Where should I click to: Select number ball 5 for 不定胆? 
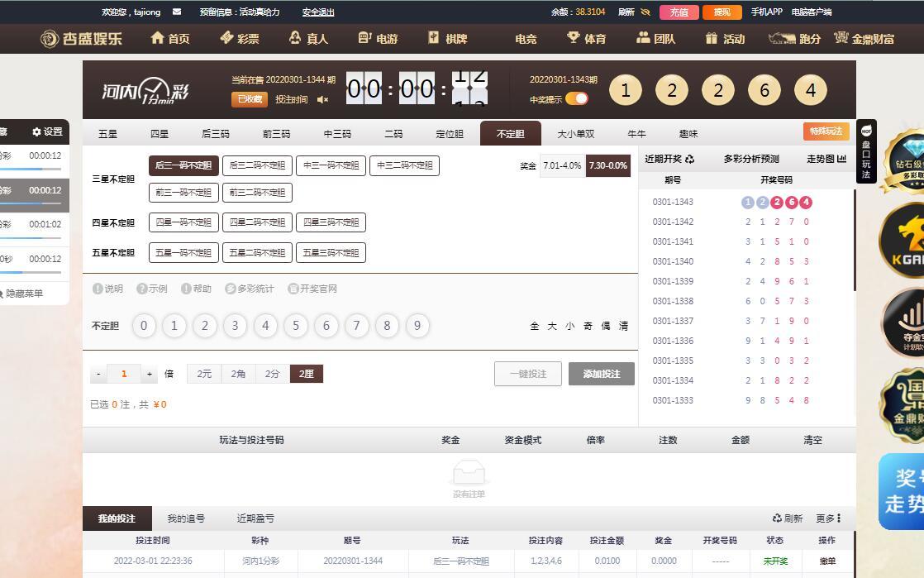tap(296, 326)
